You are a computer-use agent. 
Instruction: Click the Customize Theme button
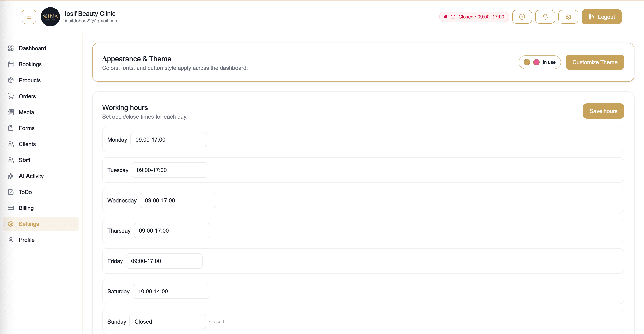tap(595, 62)
